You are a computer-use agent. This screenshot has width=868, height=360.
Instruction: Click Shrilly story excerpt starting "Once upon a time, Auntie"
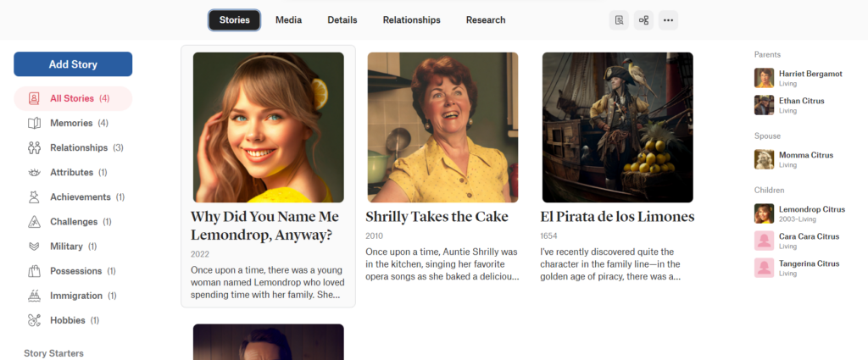coord(442,263)
